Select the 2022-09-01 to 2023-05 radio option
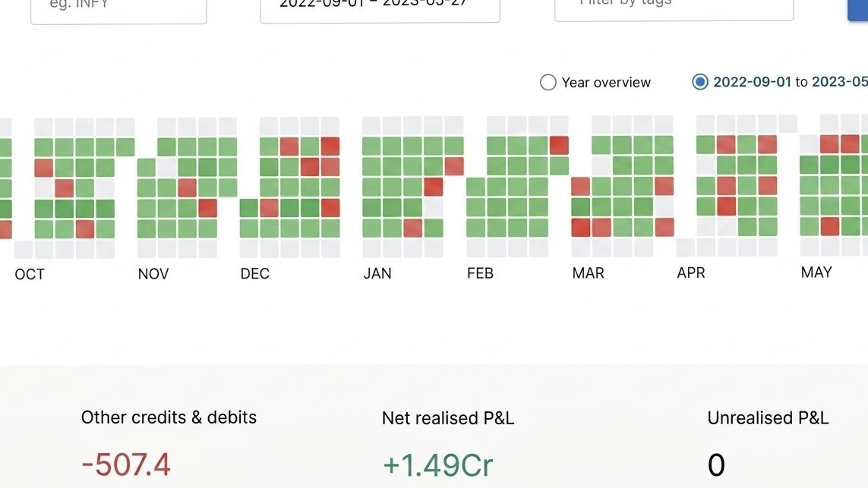The image size is (868, 488). 700,82
